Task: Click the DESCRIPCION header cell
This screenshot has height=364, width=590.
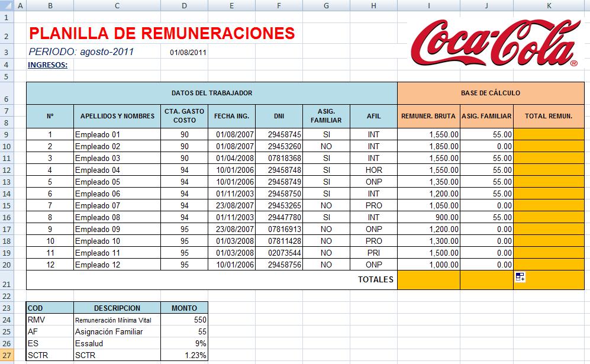Action: (x=117, y=308)
